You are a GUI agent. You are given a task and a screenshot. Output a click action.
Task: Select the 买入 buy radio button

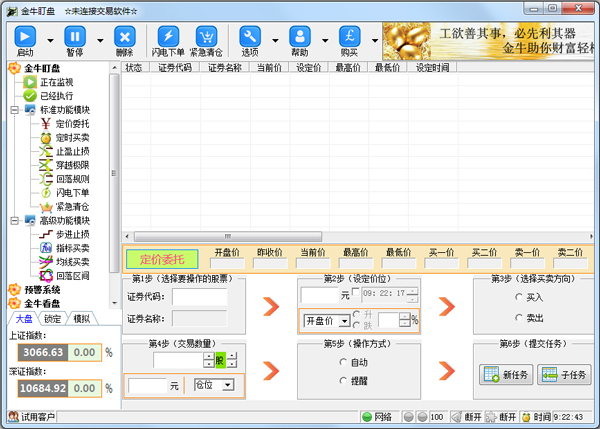517,297
